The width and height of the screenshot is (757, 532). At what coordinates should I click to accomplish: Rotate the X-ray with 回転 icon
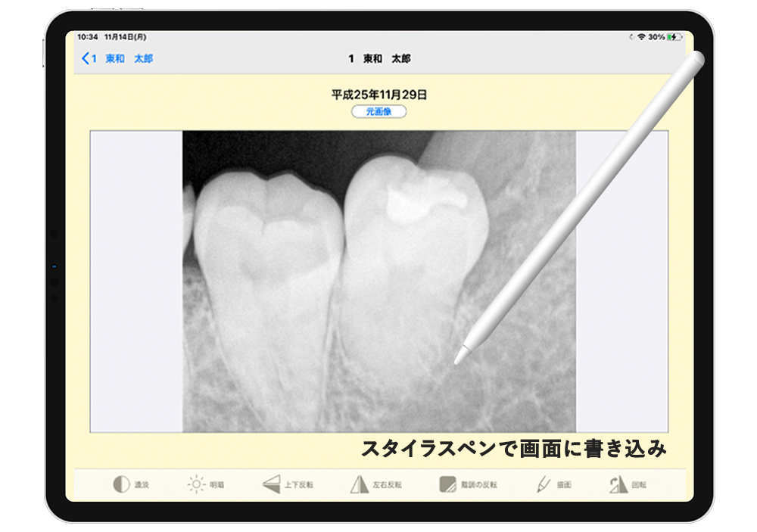click(618, 484)
